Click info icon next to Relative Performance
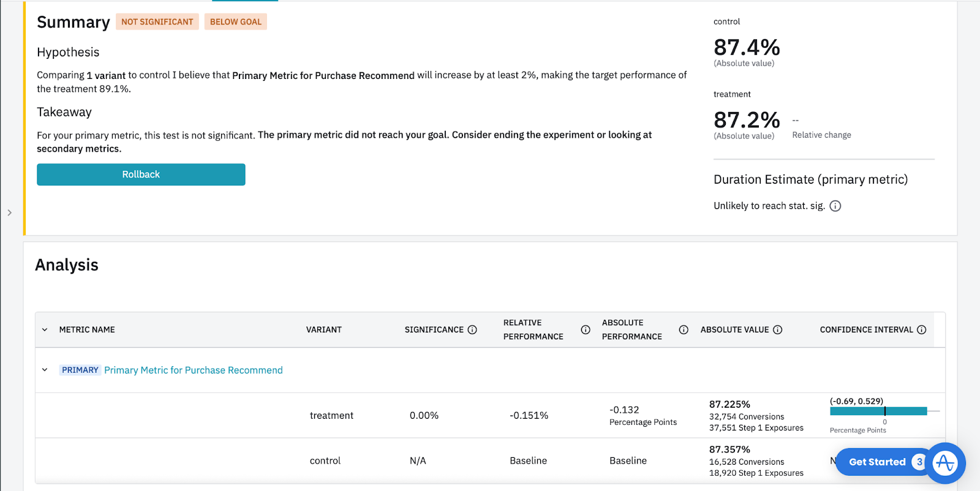 coord(586,329)
